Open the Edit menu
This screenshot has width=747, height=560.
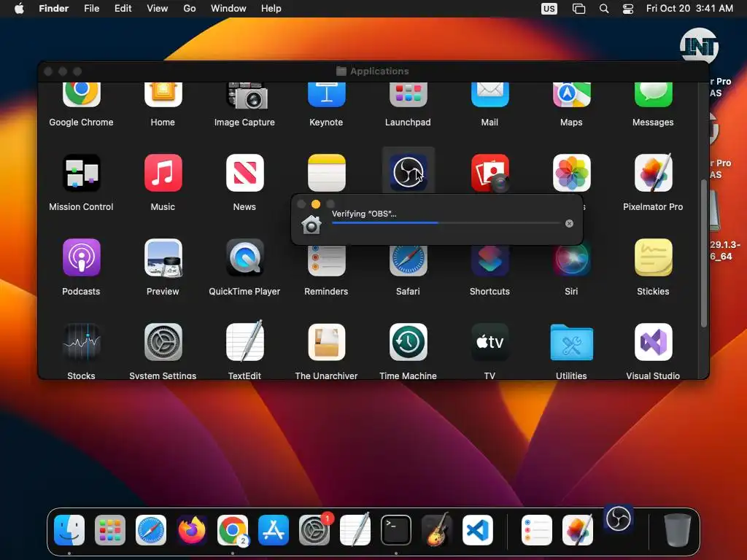[123, 9]
